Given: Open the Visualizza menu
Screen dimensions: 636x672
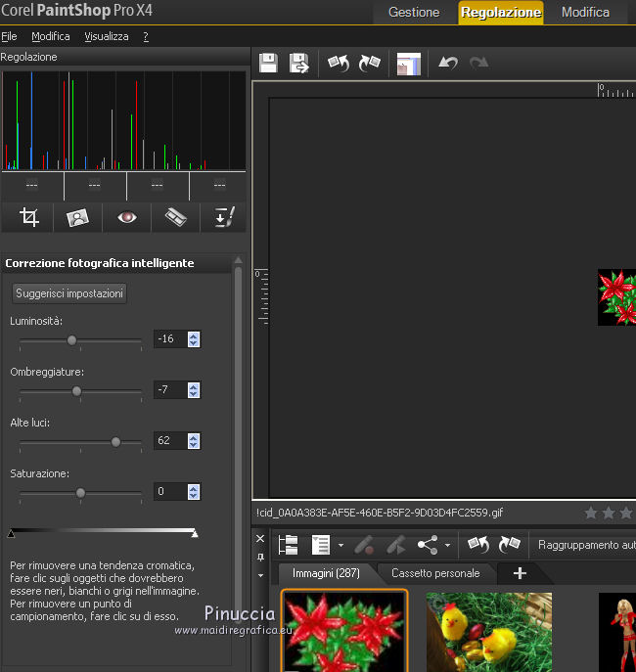Looking at the screenshot, I should pyautogui.click(x=106, y=36).
